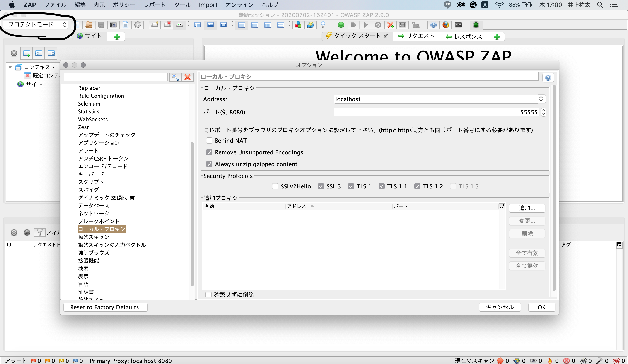The width and height of the screenshot is (628, 364).
Task: Click the check for updates lightning icon
Action: pos(310,25)
